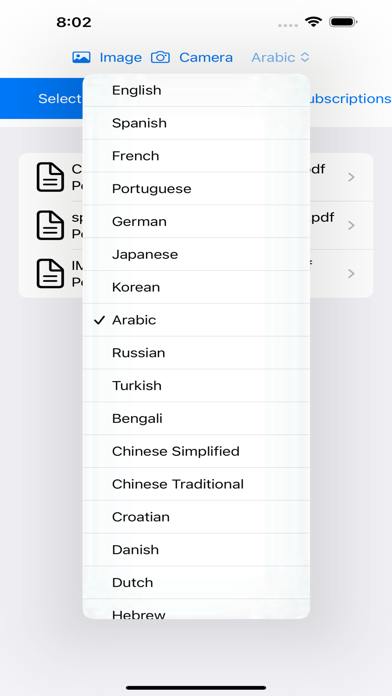Image resolution: width=392 pixels, height=696 pixels.
Task: Choose Chinese Traditional option
Action: coord(196,484)
